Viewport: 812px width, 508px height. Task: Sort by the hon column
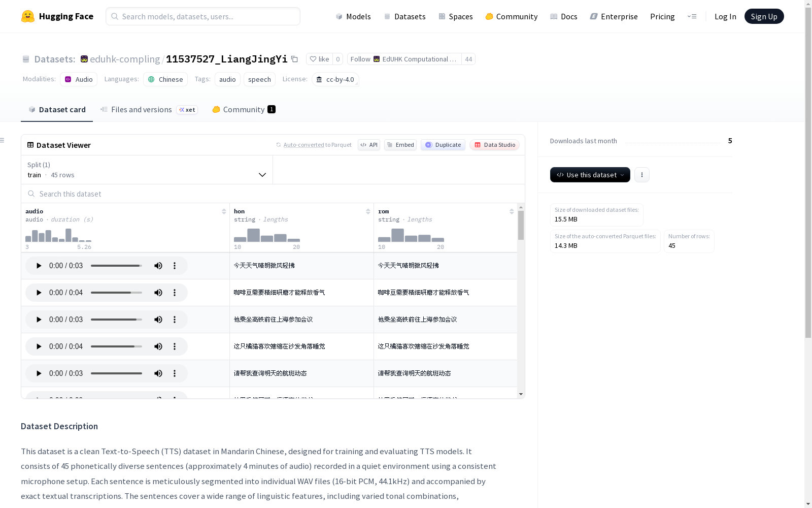[x=368, y=211]
